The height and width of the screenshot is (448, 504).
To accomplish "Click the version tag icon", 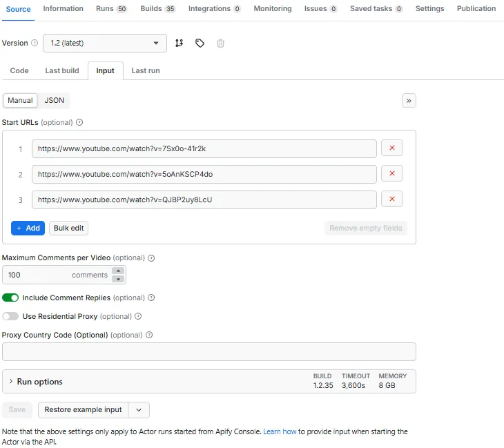I will click(x=200, y=43).
